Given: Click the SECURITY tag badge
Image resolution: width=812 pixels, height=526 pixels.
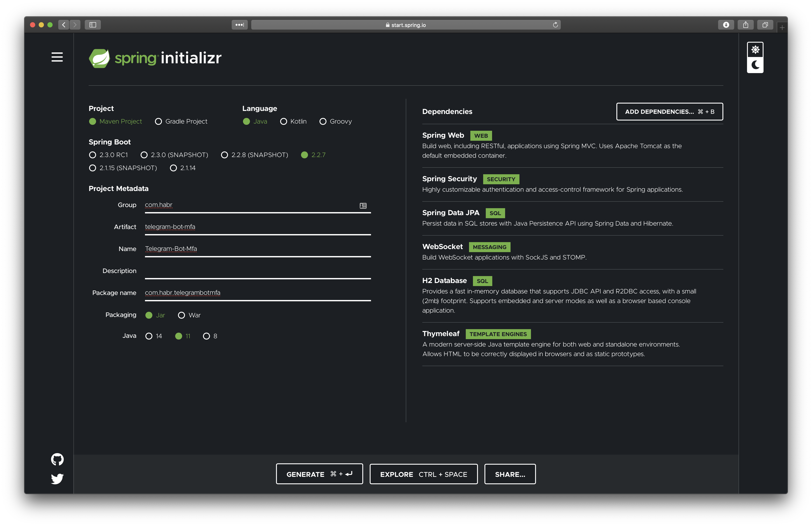Looking at the screenshot, I should 501,179.
